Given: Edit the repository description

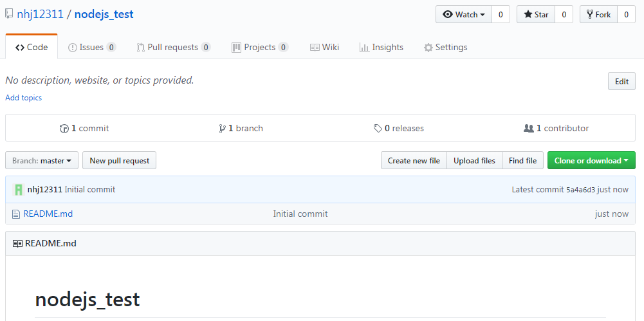Looking at the screenshot, I should pos(621,81).
